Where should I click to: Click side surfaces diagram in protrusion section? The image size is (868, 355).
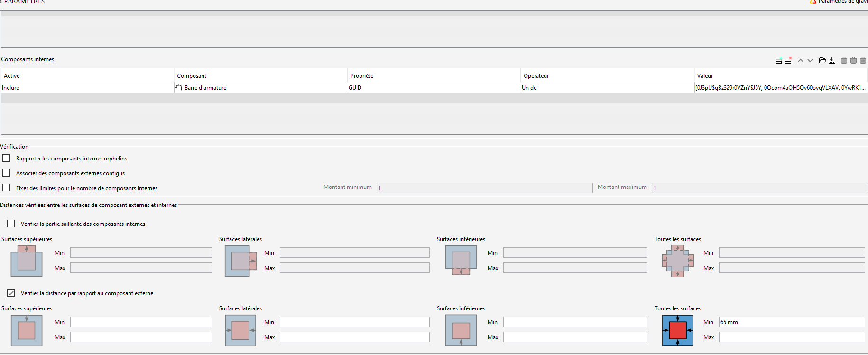pos(241,261)
